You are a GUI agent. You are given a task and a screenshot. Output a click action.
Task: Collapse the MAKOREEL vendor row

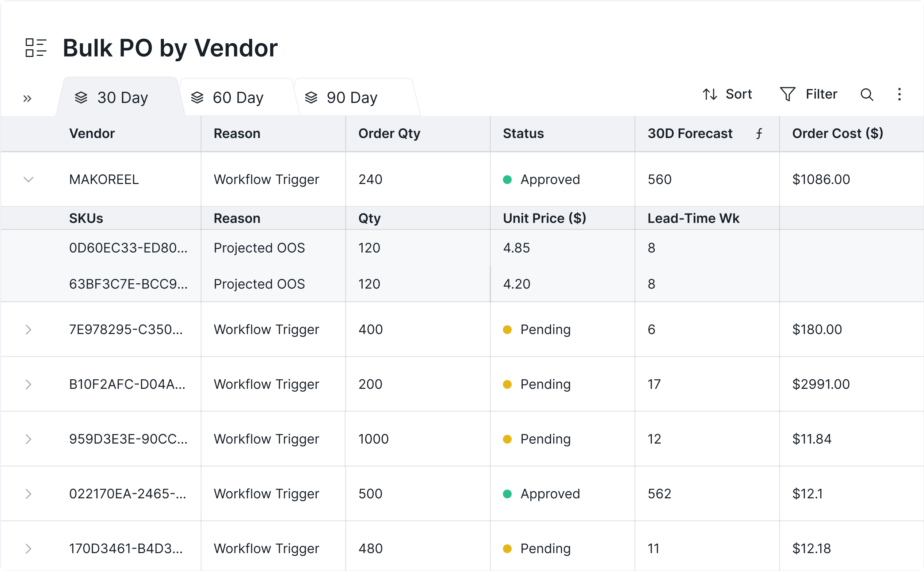pos(28,179)
